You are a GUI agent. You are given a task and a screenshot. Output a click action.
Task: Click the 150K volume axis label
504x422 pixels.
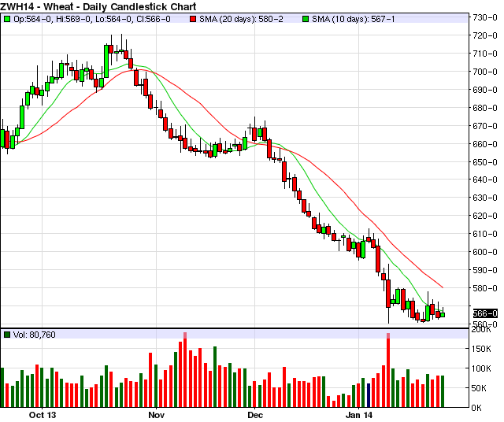pyautogui.click(x=481, y=349)
